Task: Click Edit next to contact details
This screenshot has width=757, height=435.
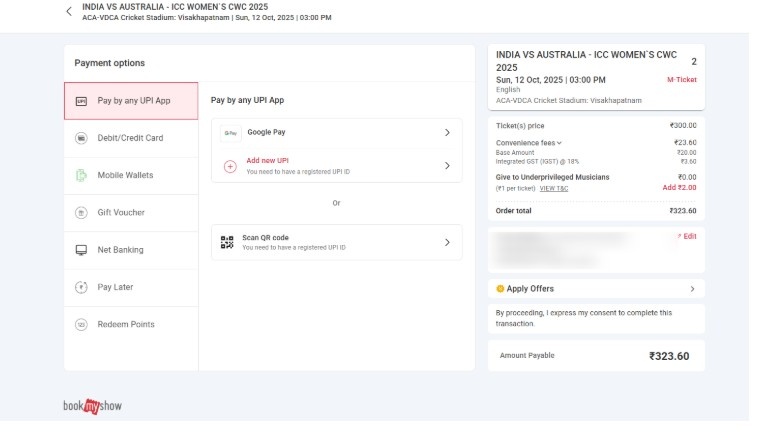Action: point(687,236)
